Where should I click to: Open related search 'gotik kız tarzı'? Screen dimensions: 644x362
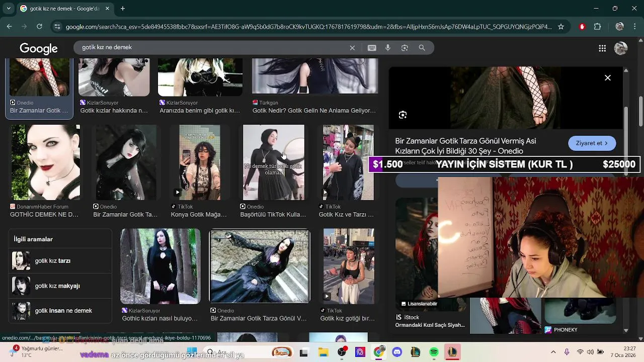tap(60, 261)
